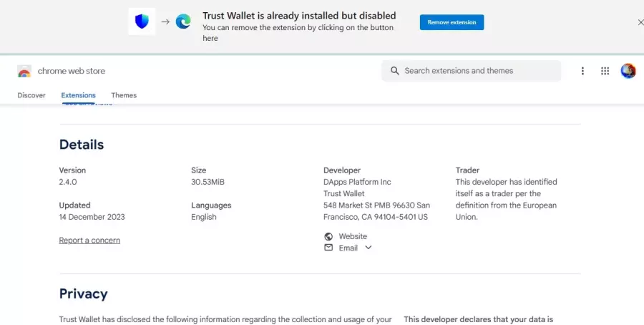Click the Trust Wallet shield icon
Viewport: 644px width, 325px height.
[142, 21]
